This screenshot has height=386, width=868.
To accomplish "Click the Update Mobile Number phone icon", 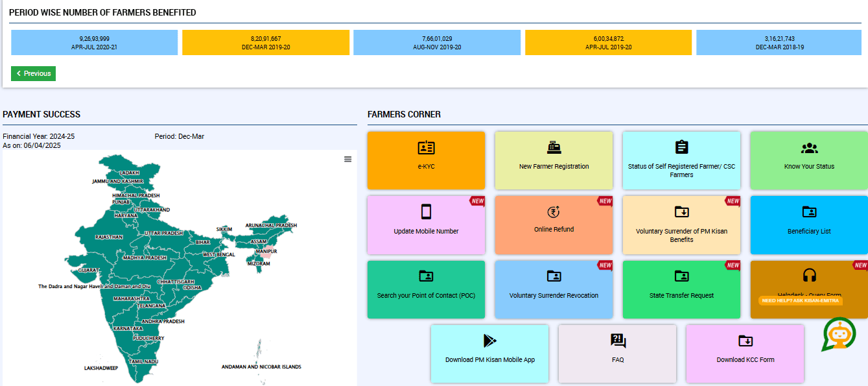I will pos(426,211).
